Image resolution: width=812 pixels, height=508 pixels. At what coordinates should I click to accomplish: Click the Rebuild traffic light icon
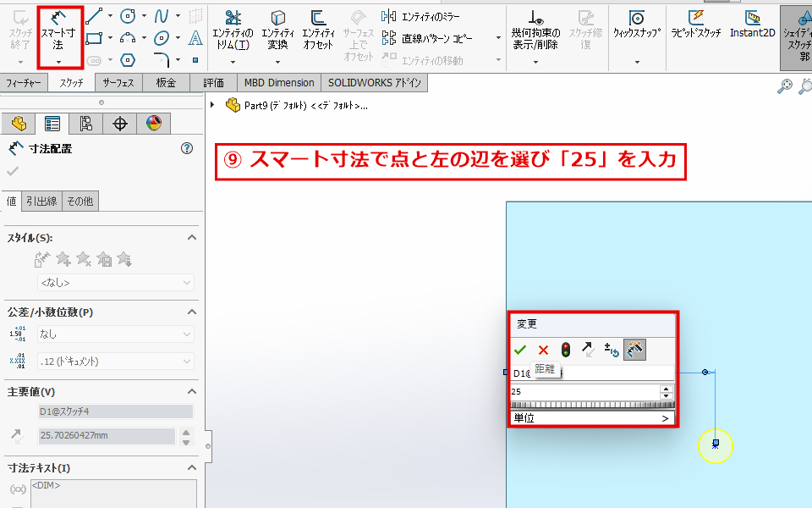(566, 350)
